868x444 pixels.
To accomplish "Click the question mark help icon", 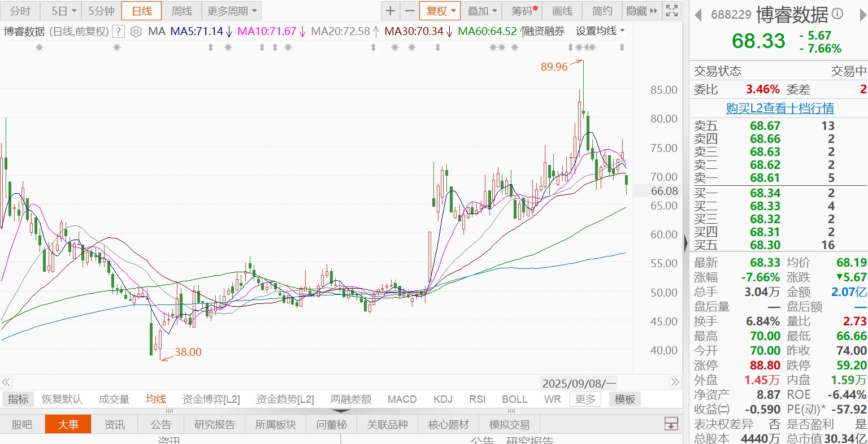I will [118, 32].
